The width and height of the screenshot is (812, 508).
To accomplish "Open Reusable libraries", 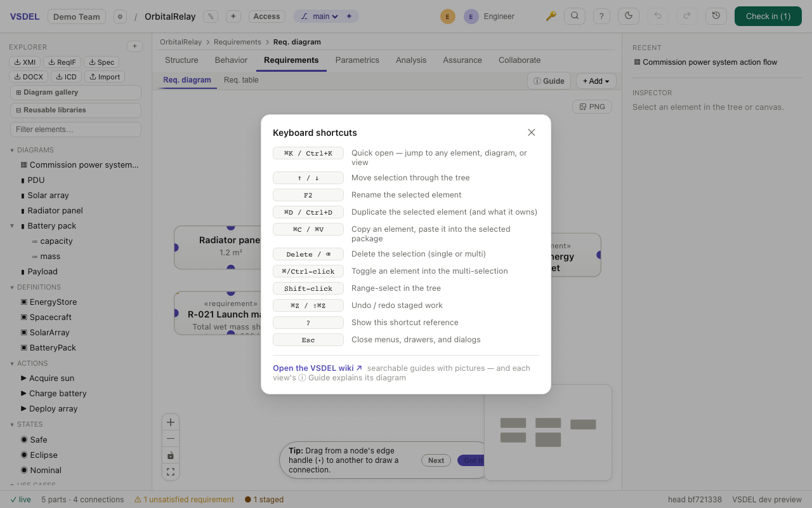I will point(75,110).
